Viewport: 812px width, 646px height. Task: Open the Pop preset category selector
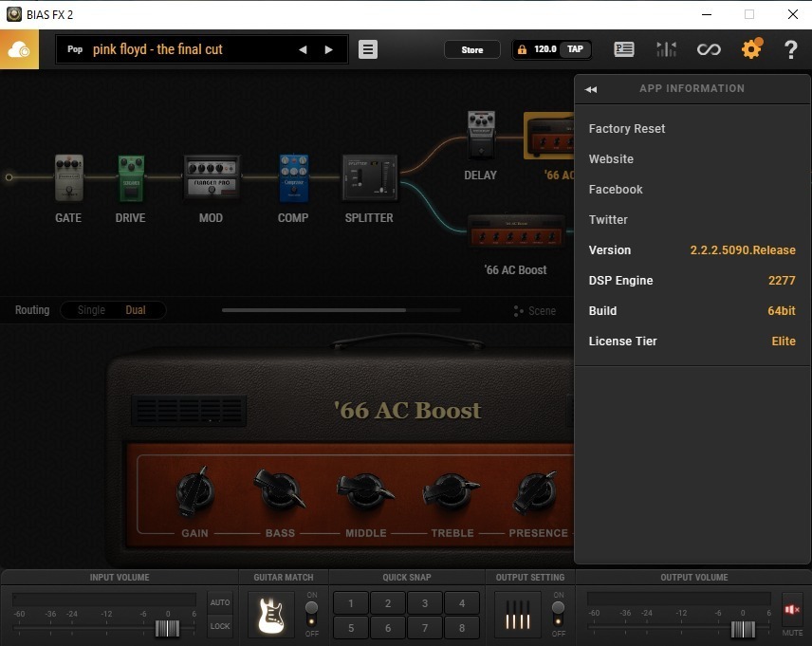pos(75,49)
